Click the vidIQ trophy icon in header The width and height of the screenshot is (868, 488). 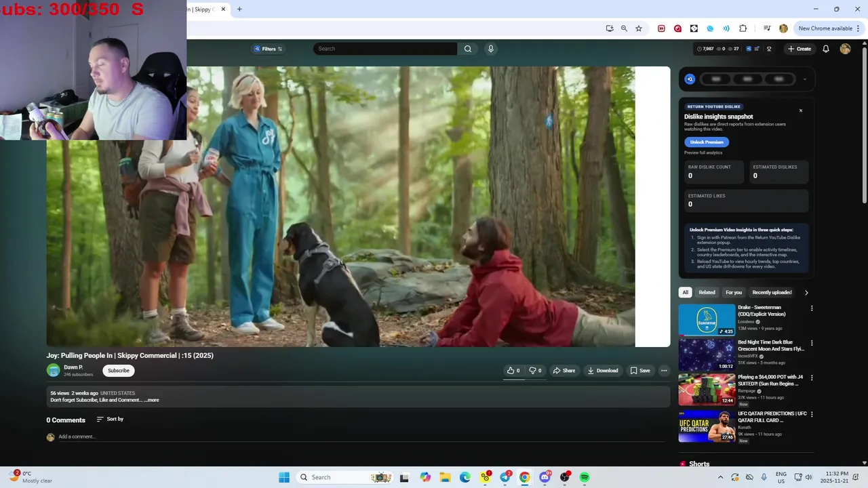769,49
